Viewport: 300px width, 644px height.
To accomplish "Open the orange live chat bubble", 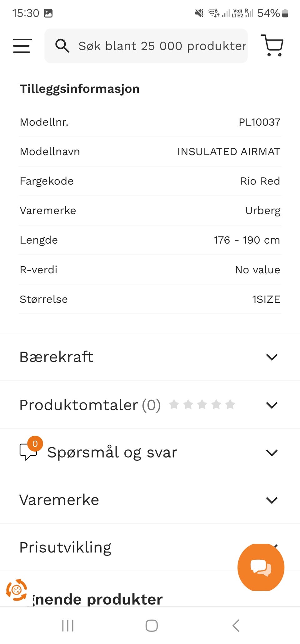I will tap(261, 567).
